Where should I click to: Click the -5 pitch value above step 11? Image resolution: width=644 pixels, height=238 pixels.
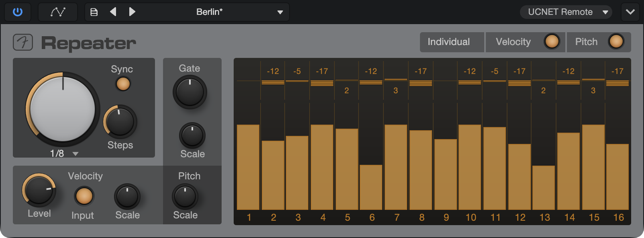[x=495, y=71]
